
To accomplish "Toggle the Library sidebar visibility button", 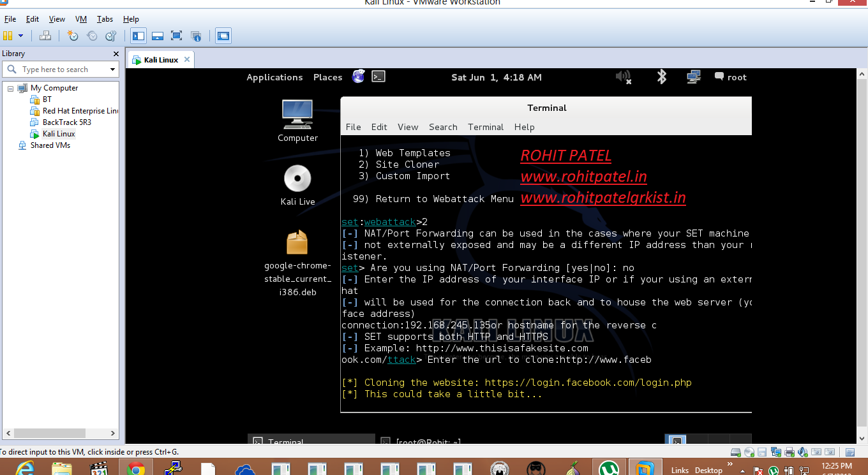I will tap(138, 36).
